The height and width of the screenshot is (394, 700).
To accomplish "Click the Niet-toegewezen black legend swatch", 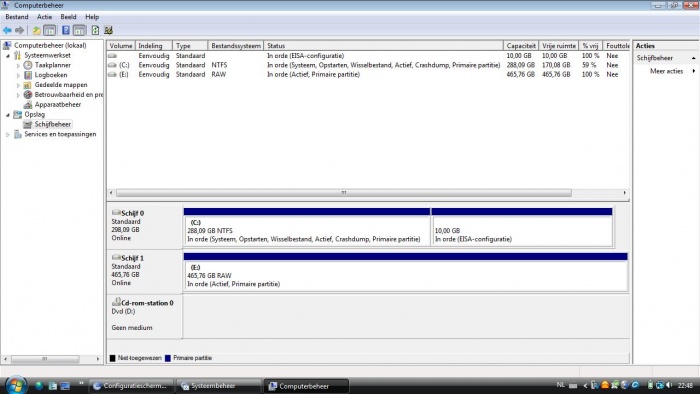I will [112, 358].
